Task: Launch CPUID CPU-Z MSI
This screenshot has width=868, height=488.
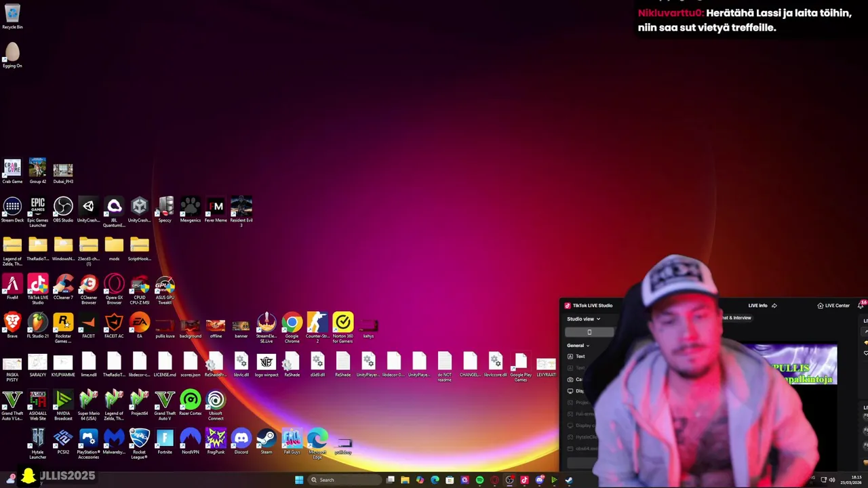Action: tap(140, 288)
